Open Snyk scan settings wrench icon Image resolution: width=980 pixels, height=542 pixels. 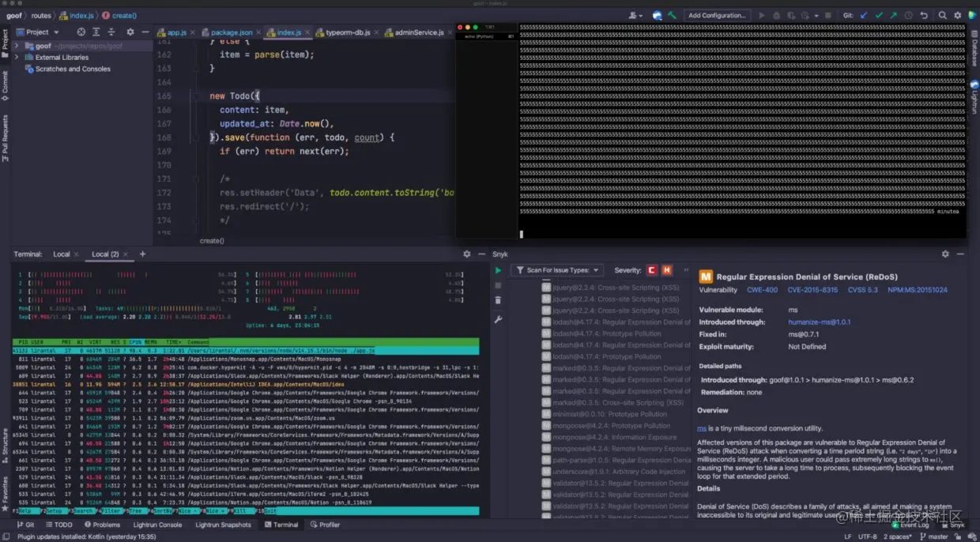499,318
